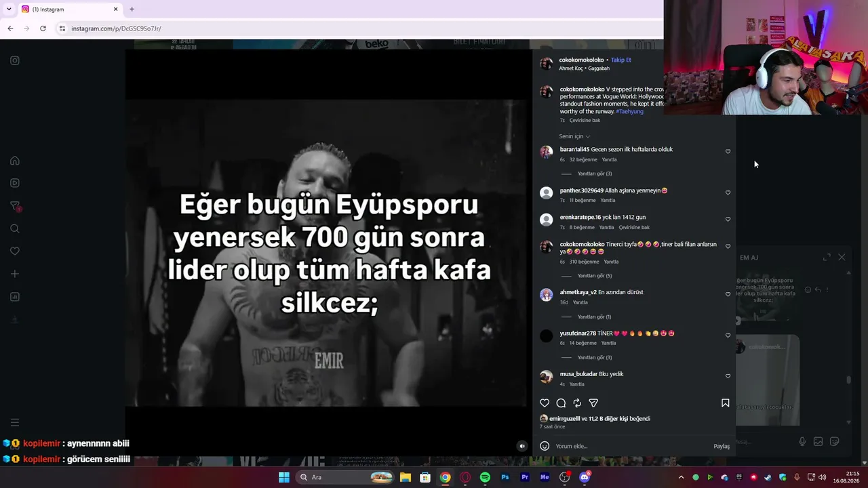Open baran1ali45's profile picture

(546, 152)
